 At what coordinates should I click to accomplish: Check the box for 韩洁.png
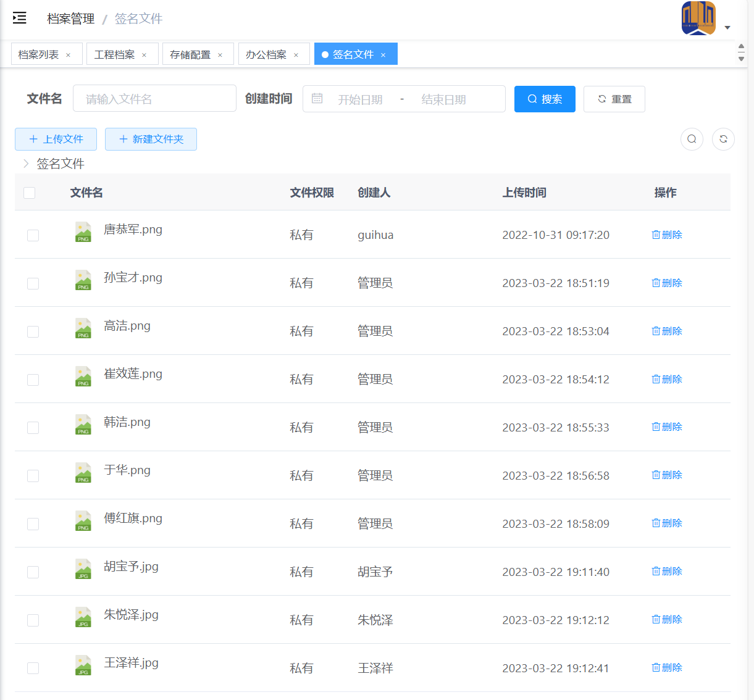point(33,428)
